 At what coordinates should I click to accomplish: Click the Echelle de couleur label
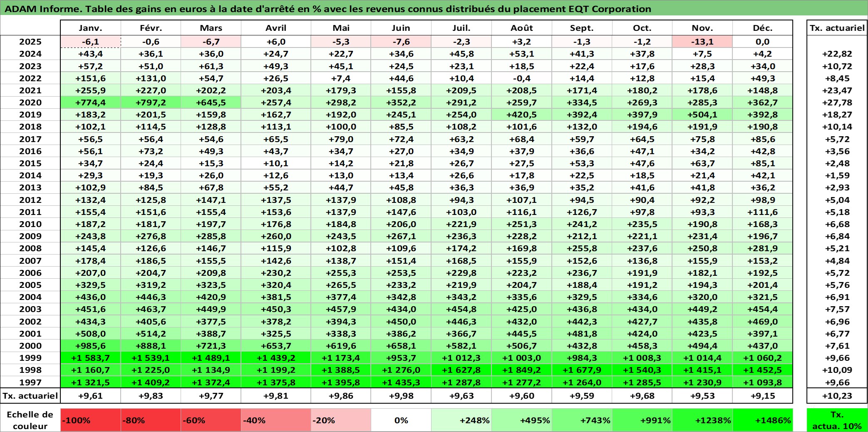point(30,420)
